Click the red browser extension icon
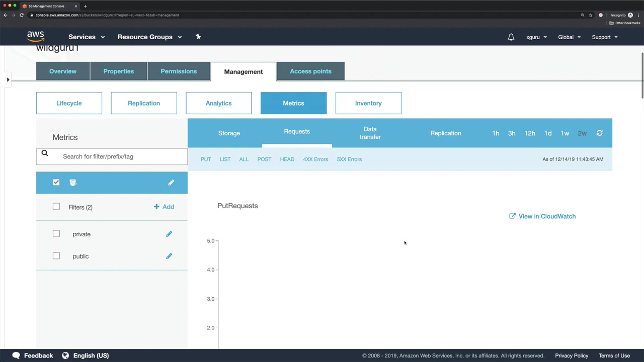 point(601,15)
